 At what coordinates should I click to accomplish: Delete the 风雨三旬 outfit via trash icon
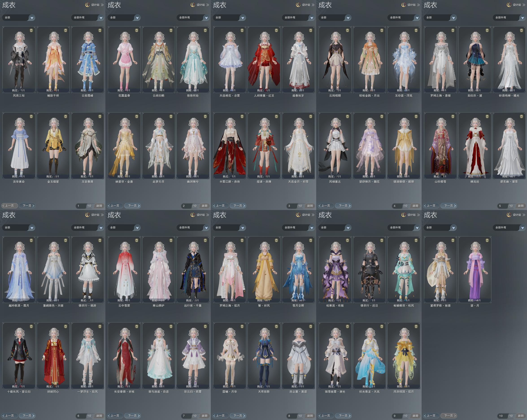(x=31, y=30)
